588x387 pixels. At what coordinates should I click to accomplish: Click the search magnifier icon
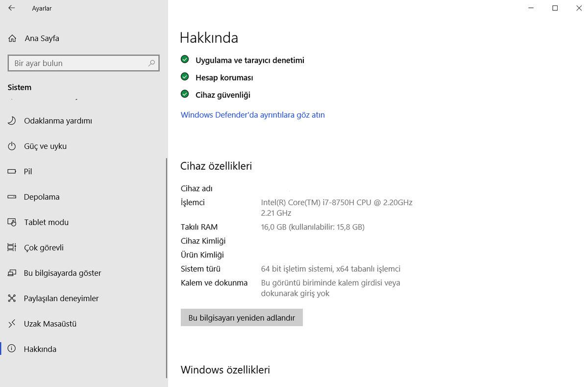point(151,63)
